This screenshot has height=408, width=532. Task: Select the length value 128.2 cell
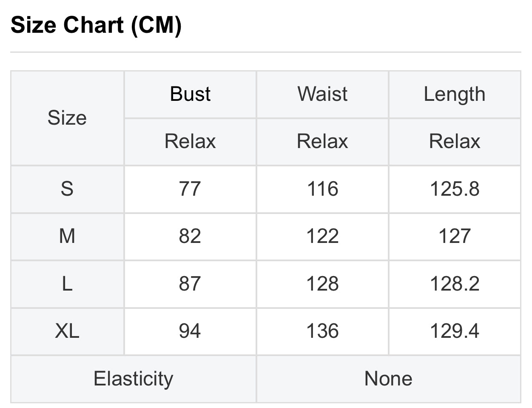click(x=454, y=284)
